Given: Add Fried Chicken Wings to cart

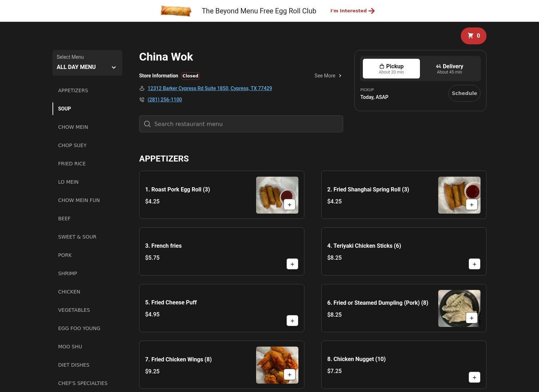Looking at the screenshot, I should click(x=289, y=375).
